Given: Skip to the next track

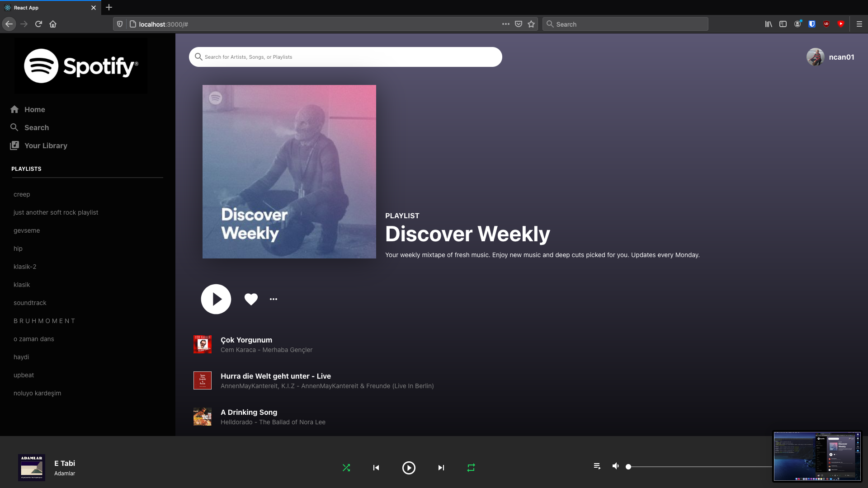Looking at the screenshot, I should 441,468.
